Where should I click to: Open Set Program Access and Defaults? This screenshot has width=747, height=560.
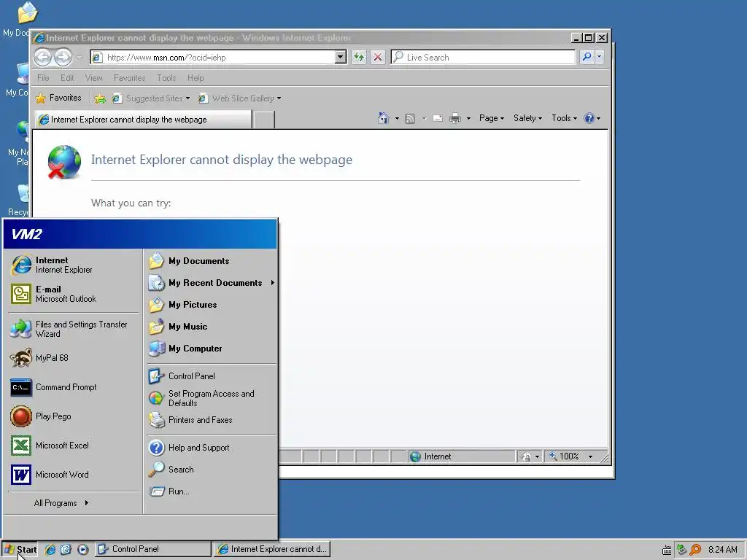point(211,398)
